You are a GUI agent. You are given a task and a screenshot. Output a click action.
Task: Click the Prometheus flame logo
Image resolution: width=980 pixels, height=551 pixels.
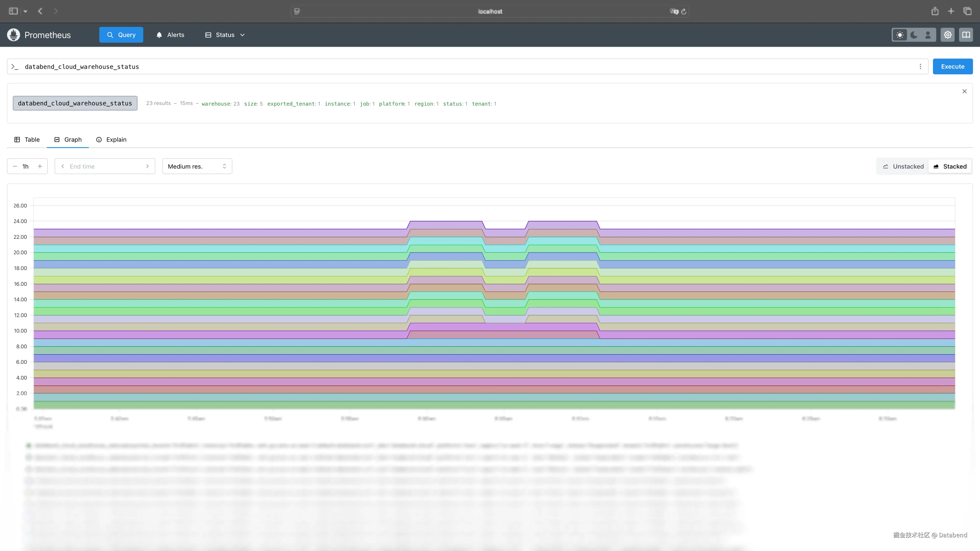(x=13, y=35)
